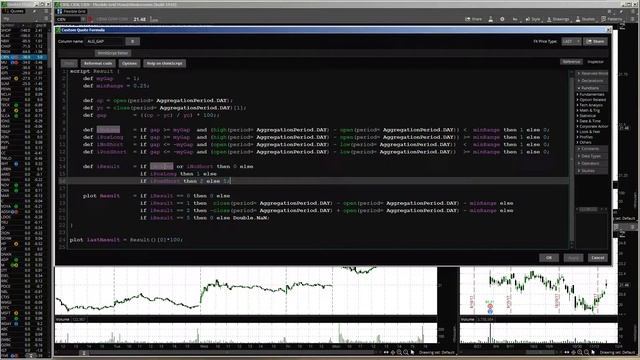This screenshot has height=360, width=640.
Task: Click the crosshair pan icon under left chart
Action: point(392,352)
